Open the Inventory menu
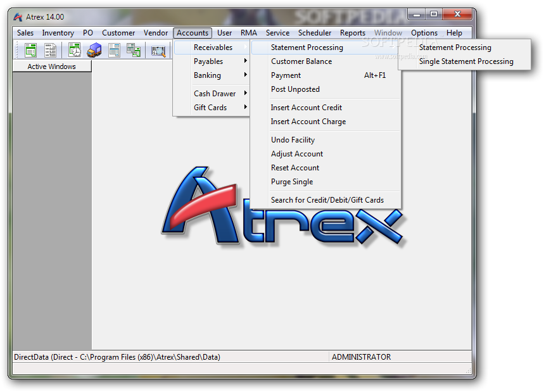The image size is (544, 392). tap(58, 33)
